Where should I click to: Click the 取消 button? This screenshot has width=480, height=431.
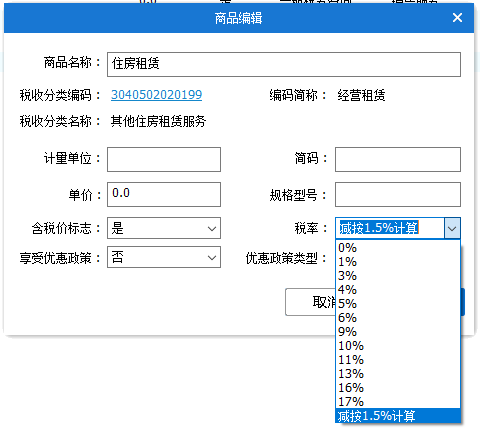pos(310,302)
